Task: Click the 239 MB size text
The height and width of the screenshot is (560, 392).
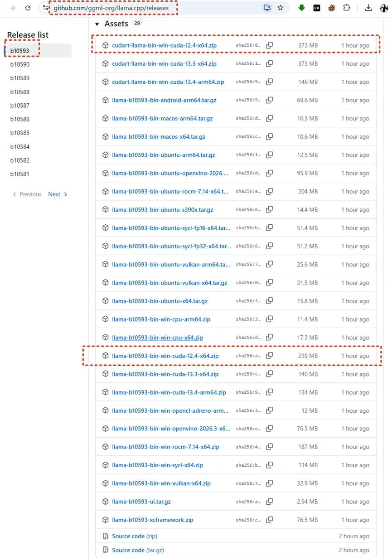Action: (308, 356)
